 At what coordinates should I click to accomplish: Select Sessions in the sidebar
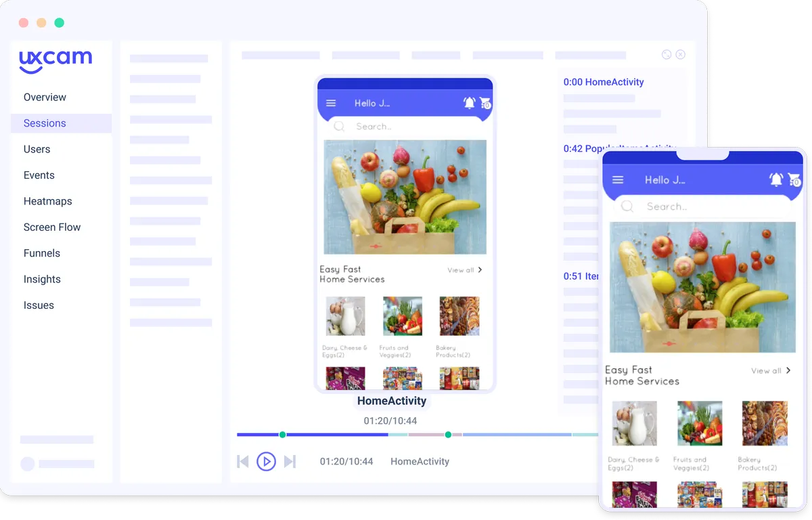coord(61,123)
